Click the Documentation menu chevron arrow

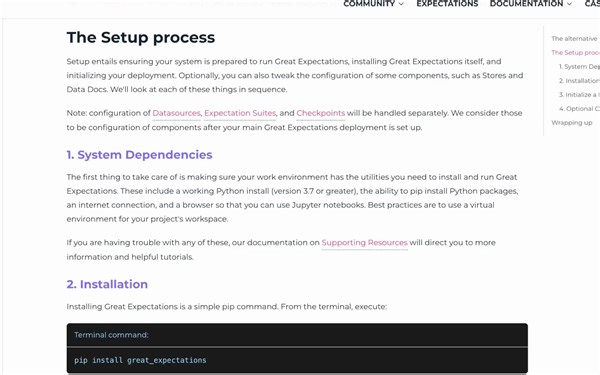tap(569, 4)
